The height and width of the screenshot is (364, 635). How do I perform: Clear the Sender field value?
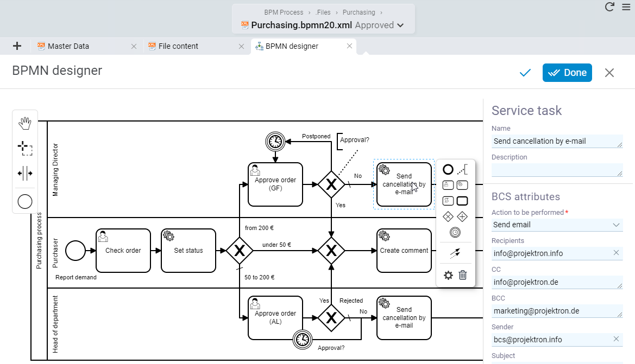coord(616,339)
